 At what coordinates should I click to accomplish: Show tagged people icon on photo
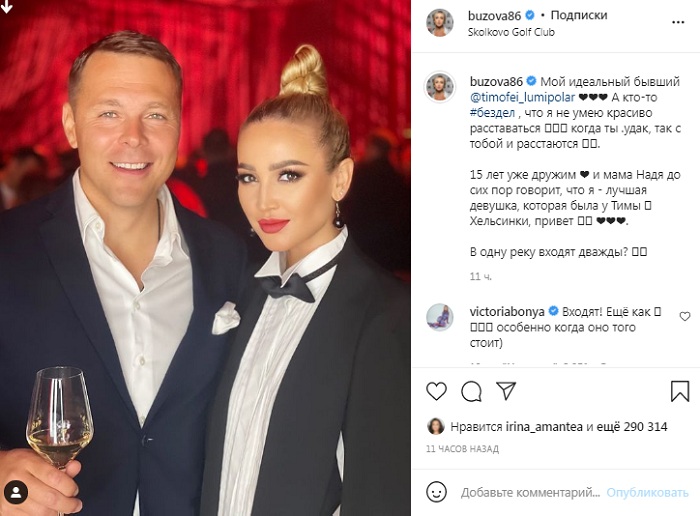coord(16,492)
